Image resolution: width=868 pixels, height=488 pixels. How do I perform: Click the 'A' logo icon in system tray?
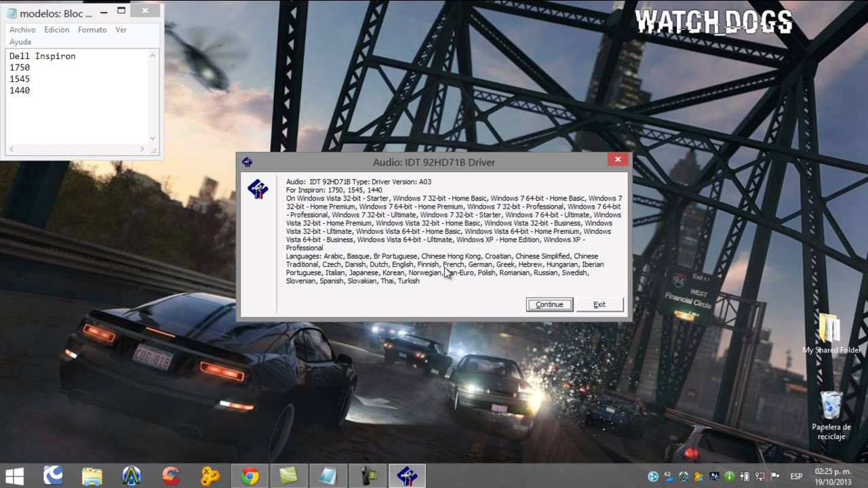[684, 476]
